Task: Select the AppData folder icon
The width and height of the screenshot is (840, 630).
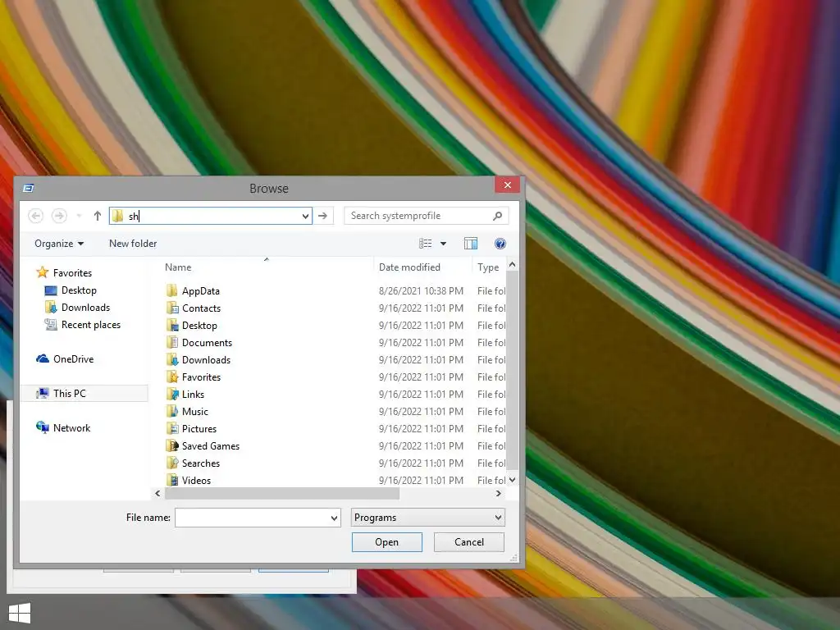Action: 172,291
